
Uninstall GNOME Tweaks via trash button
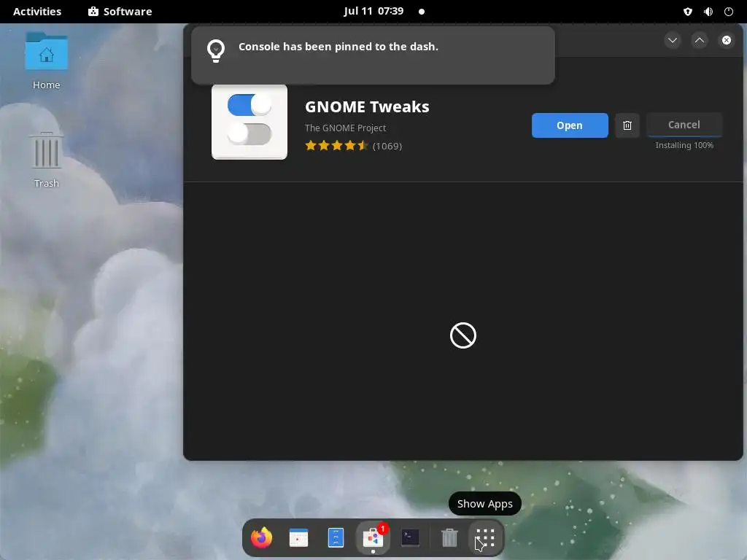click(x=627, y=125)
